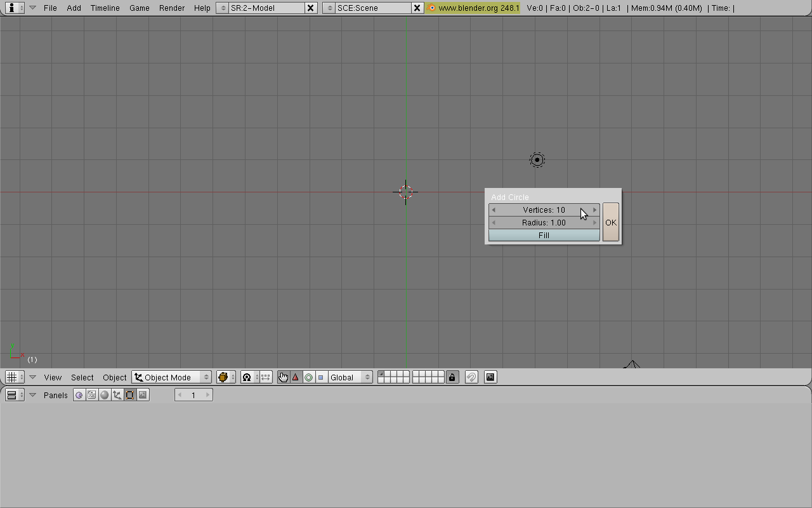Switch to Object context panel icon
Screen dimensions: 812x508
(x=117, y=395)
